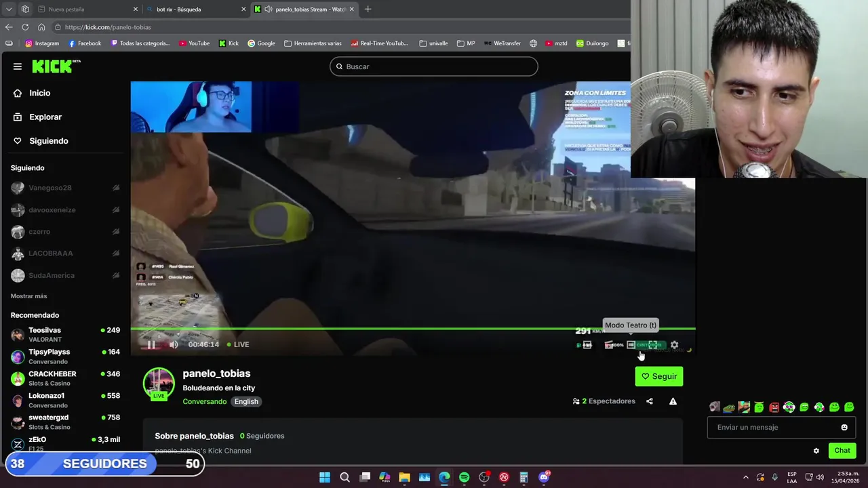The height and width of the screenshot is (488, 868).
Task: Open davooxeneize followed channel
Action: (x=65, y=210)
